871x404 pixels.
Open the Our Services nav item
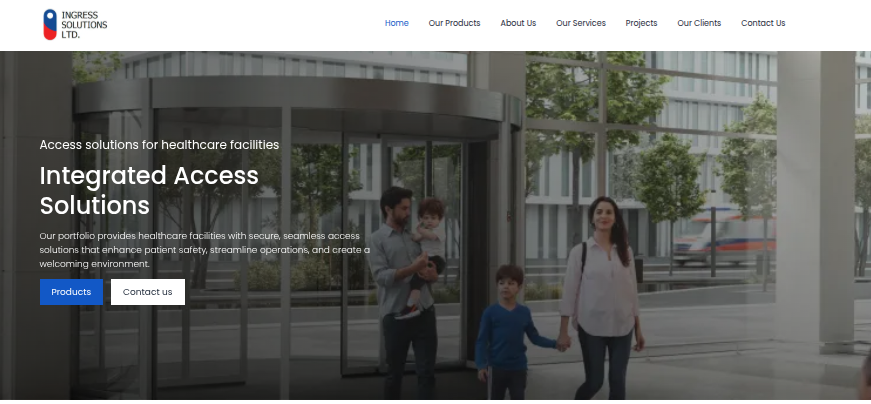pos(581,23)
